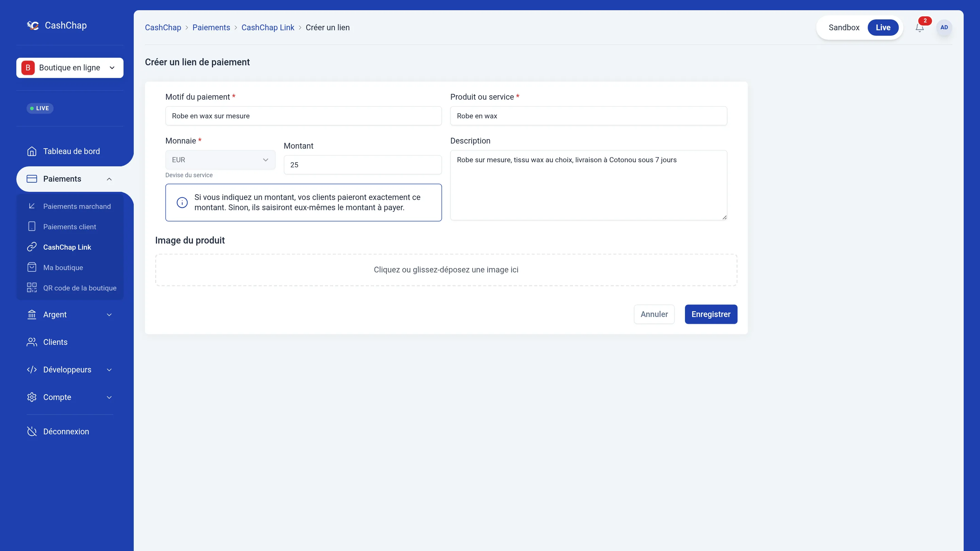
Task: Expand the Argent menu chevron
Action: pos(109,315)
